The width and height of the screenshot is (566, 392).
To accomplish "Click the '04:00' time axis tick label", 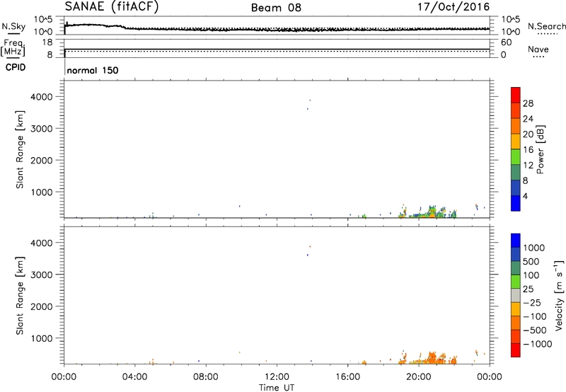I will (134, 377).
